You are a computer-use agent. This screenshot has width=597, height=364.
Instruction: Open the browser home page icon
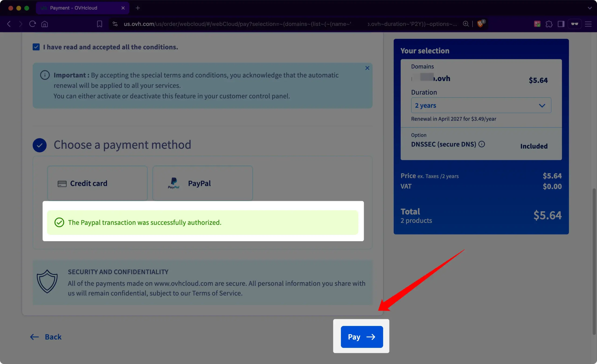(x=45, y=24)
